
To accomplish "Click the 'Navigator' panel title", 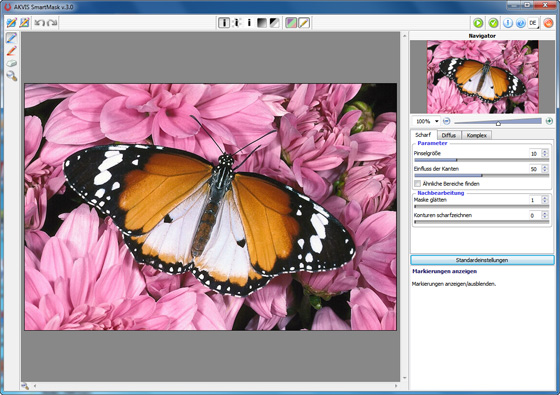I will [x=482, y=36].
